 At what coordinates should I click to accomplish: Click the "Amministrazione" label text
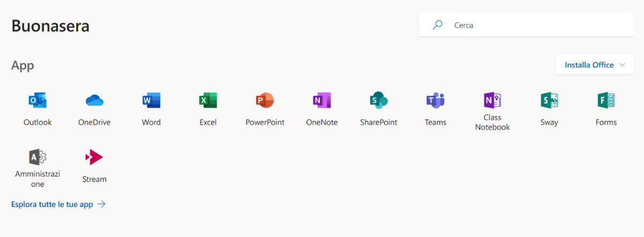click(38, 179)
